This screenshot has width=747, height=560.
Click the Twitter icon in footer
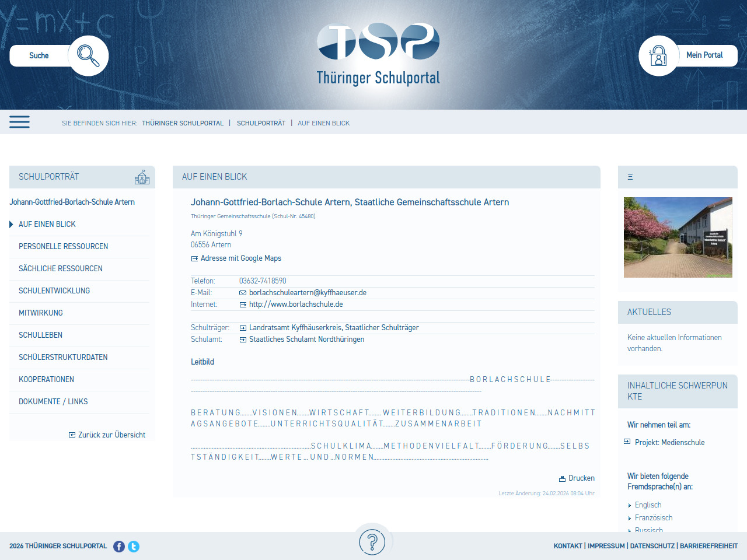(134, 547)
